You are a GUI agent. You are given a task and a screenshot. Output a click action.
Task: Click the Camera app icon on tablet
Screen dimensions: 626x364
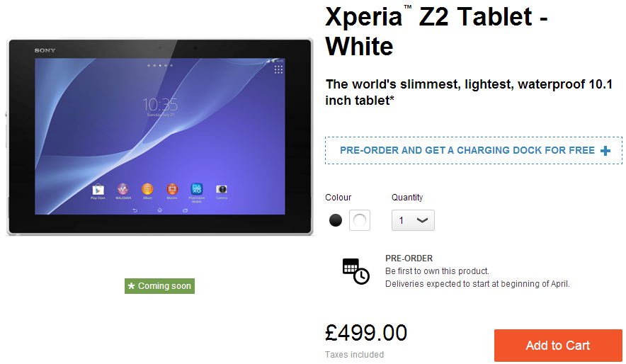tap(222, 189)
